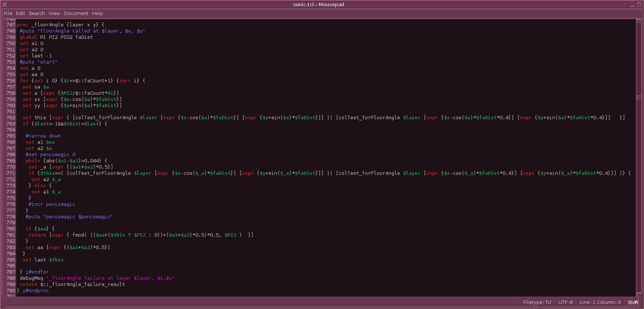Screen dimensions: 644x309
Task: Click the vertical scrollbar down arrow
Action: tap(639, 295)
